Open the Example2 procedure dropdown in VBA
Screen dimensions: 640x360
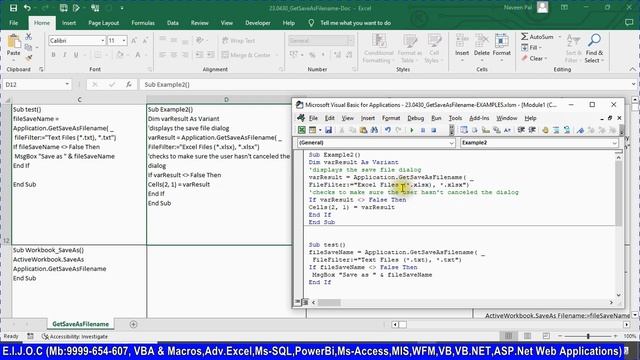click(x=614, y=143)
